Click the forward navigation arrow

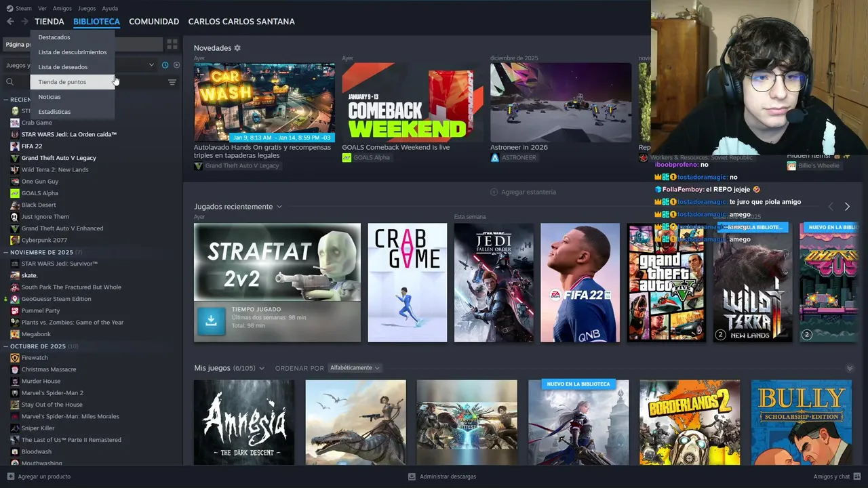pos(24,22)
